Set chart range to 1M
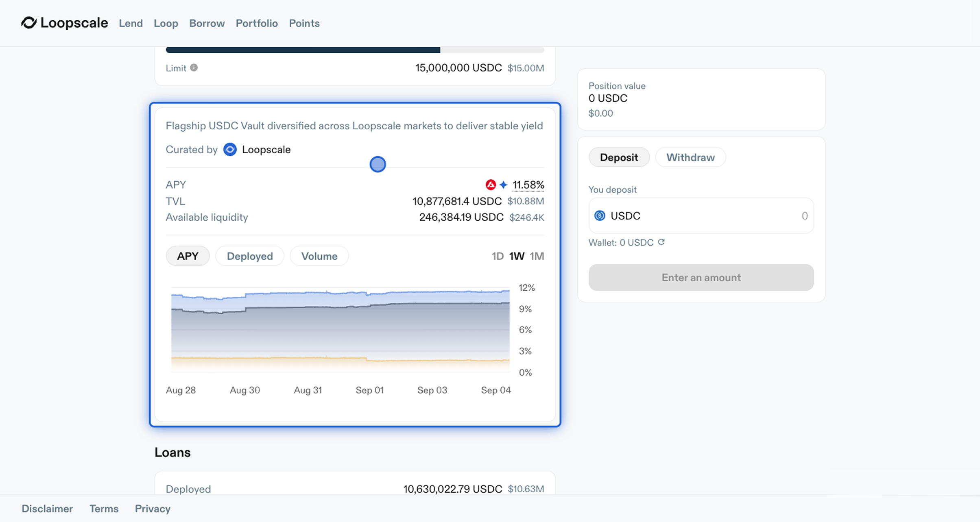The height and width of the screenshot is (522, 980). [537, 256]
